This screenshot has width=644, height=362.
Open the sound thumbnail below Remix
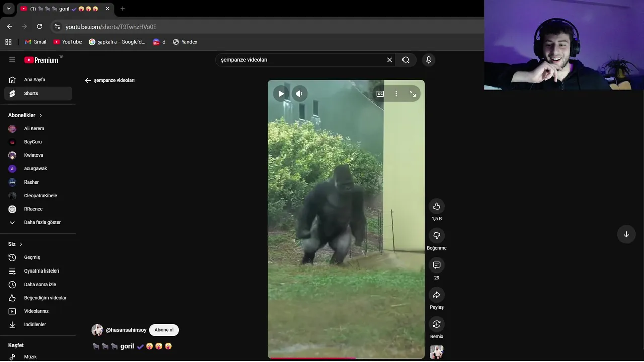[437, 352]
